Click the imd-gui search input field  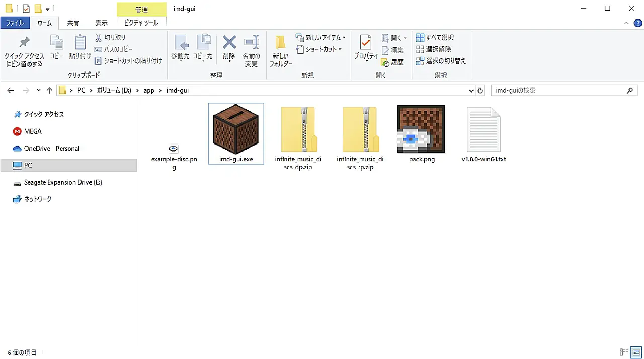click(558, 91)
